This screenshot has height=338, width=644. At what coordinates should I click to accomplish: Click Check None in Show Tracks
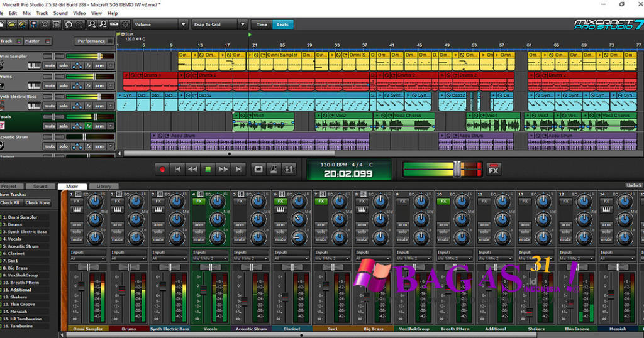[37, 203]
